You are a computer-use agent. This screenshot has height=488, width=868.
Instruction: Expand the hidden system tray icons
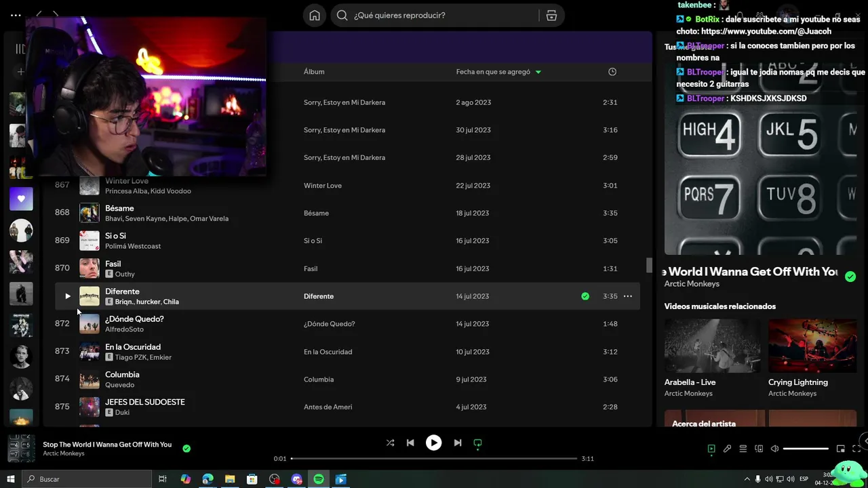pyautogui.click(x=747, y=479)
